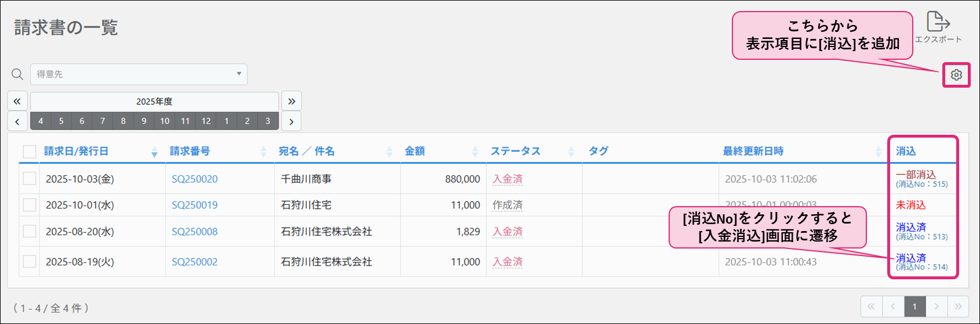Select month 10 in the month bar

165,121
